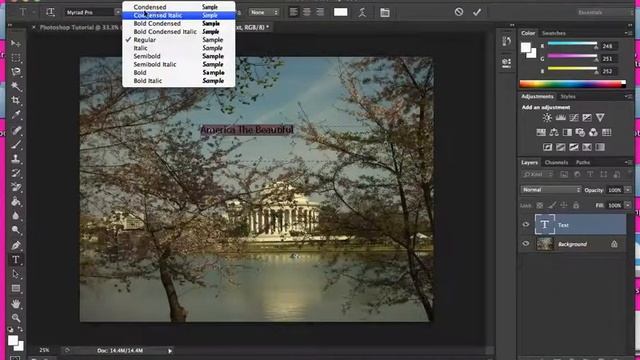Click the R color slider

click(x=572, y=44)
